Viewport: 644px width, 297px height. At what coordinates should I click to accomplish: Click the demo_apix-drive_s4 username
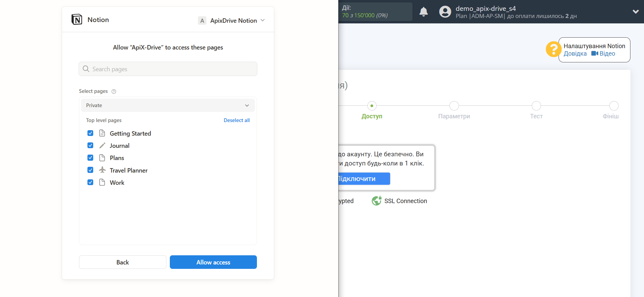(486, 8)
